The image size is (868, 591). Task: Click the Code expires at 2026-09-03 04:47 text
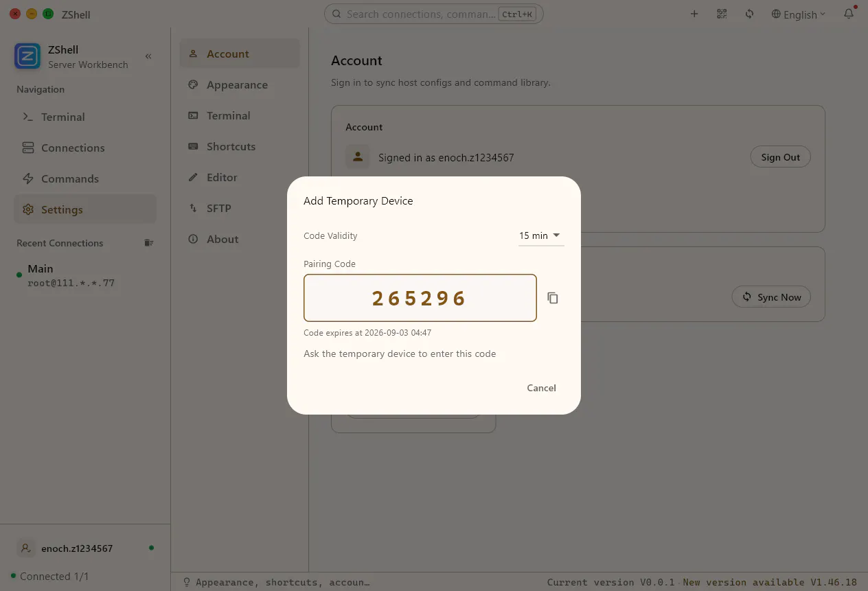click(x=367, y=333)
